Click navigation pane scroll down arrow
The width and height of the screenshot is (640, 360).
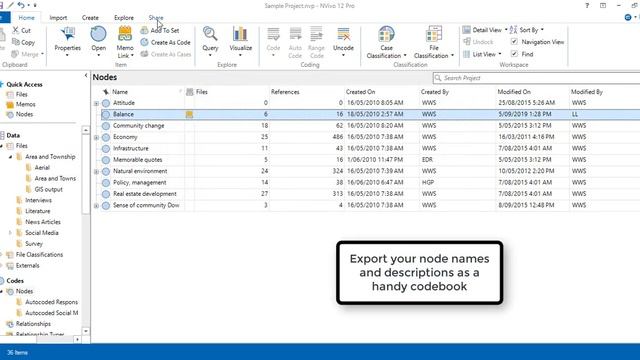(86, 331)
